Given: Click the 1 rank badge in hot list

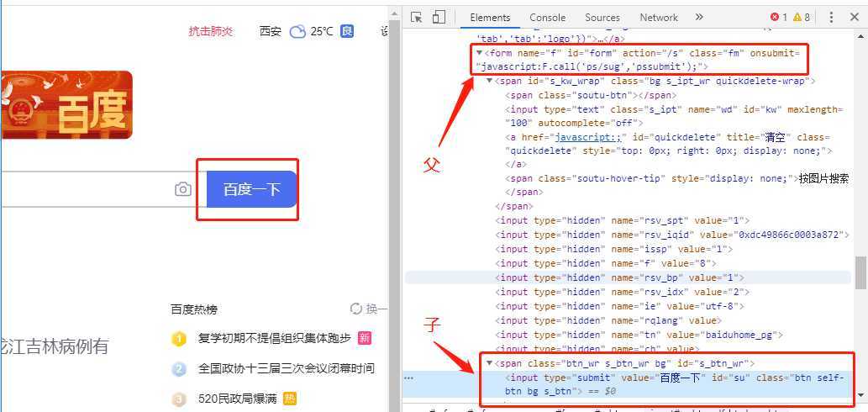Looking at the screenshot, I should [179, 338].
